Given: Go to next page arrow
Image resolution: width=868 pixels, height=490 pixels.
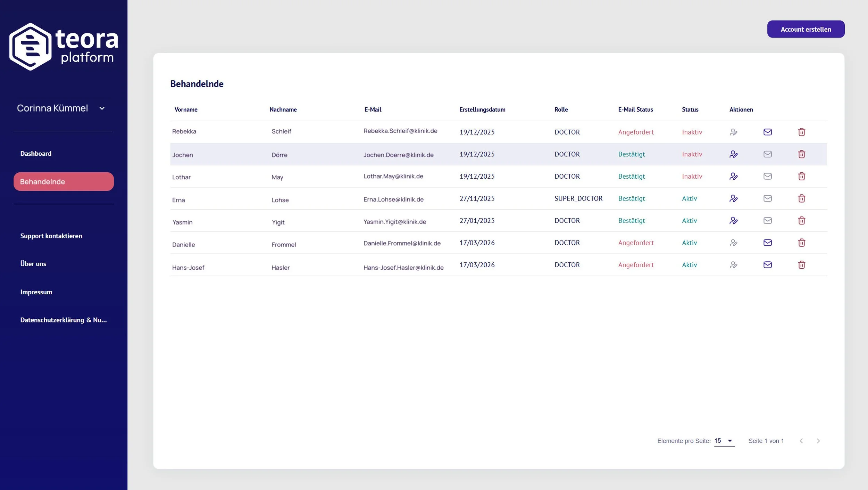Looking at the screenshot, I should point(818,441).
